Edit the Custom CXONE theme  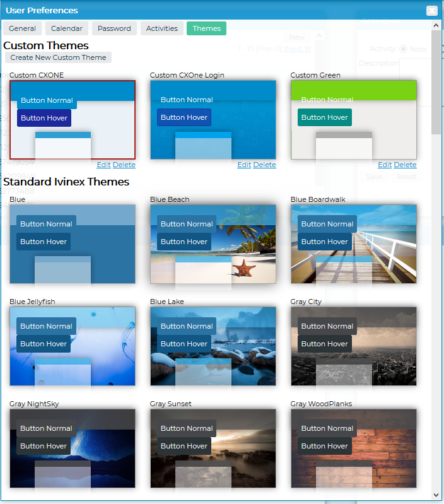pyautogui.click(x=103, y=165)
